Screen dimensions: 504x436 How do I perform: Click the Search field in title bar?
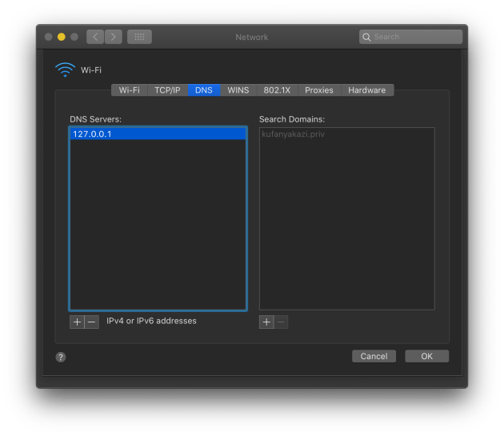point(411,37)
